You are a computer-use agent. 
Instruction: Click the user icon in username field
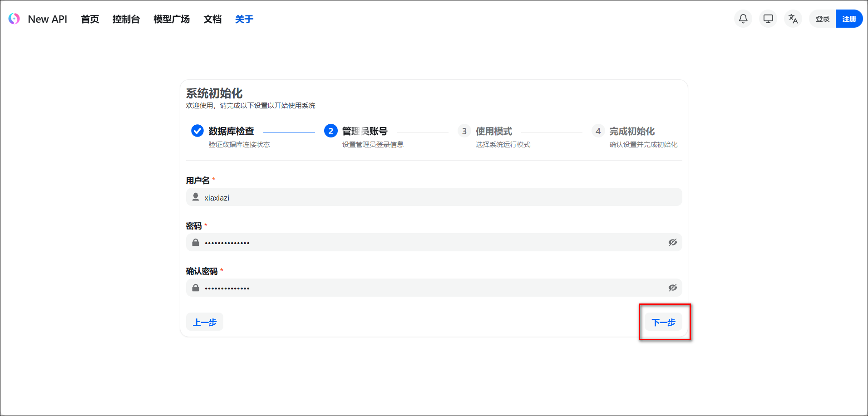point(196,197)
